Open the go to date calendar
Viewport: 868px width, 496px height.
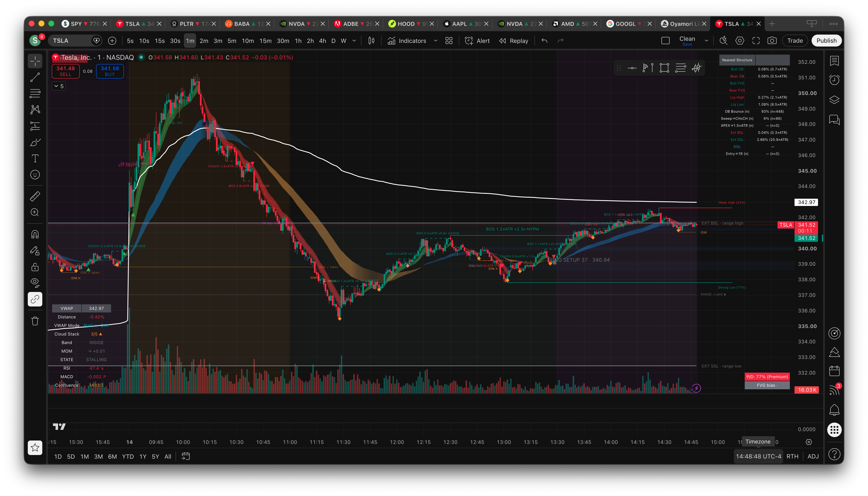(x=185, y=456)
